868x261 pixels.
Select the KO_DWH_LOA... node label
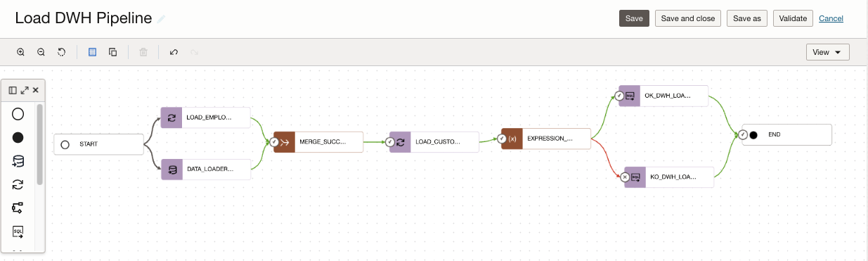point(673,177)
